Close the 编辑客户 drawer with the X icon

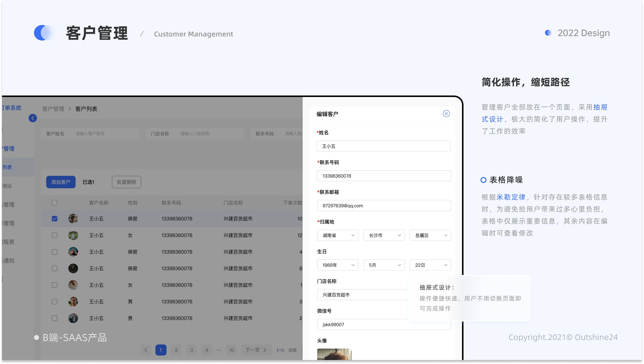click(x=446, y=113)
